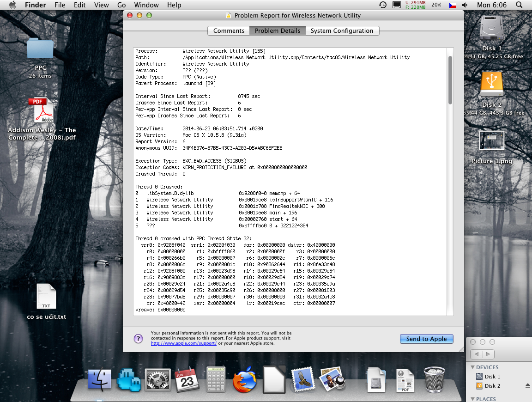This screenshot has height=402, width=532.
Task: Click the memory usage status in menu bar
Action: click(x=415, y=5)
